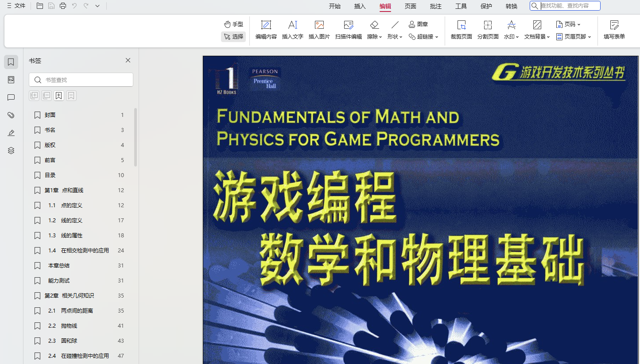640x364 pixels.
Task: Select the 选择 selection tool
Action: click(233, 37)
